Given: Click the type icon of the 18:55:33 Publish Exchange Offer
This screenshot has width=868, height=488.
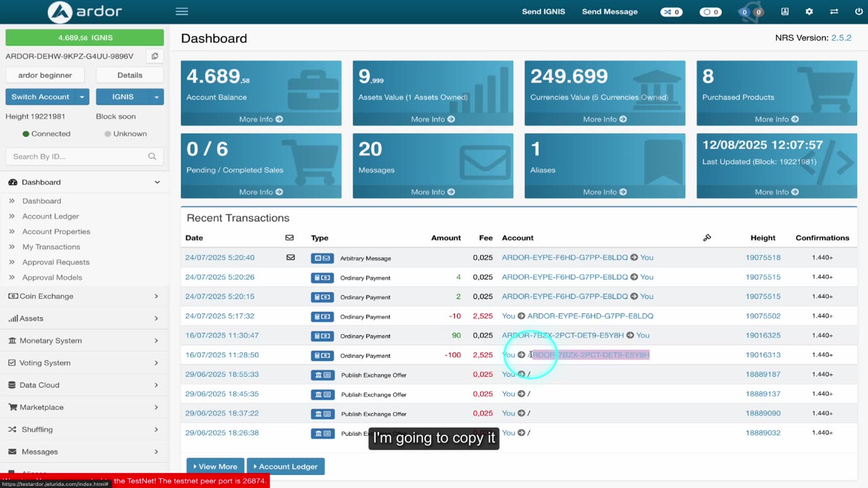Looking at the screenshot, I should (322, 375).
